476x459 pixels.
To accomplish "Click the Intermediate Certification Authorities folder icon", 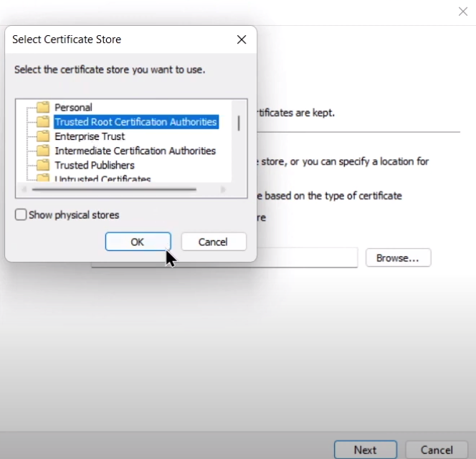I will 43,151.
